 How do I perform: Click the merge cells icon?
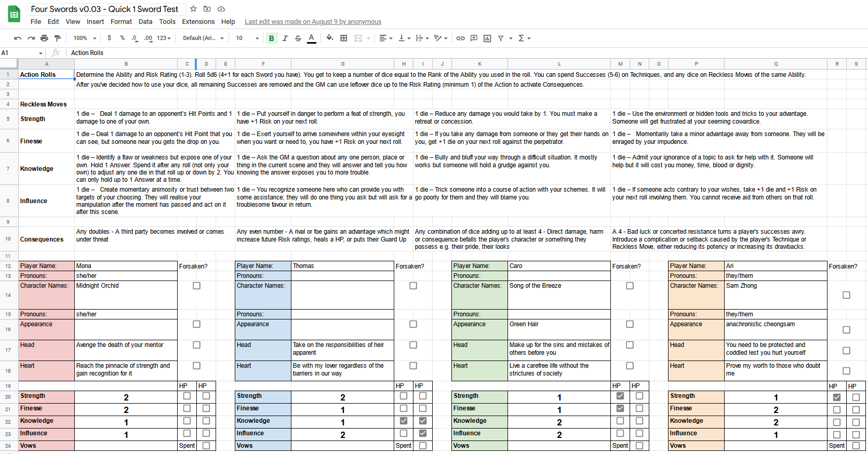pyautogui.click(x=358, y=38)
